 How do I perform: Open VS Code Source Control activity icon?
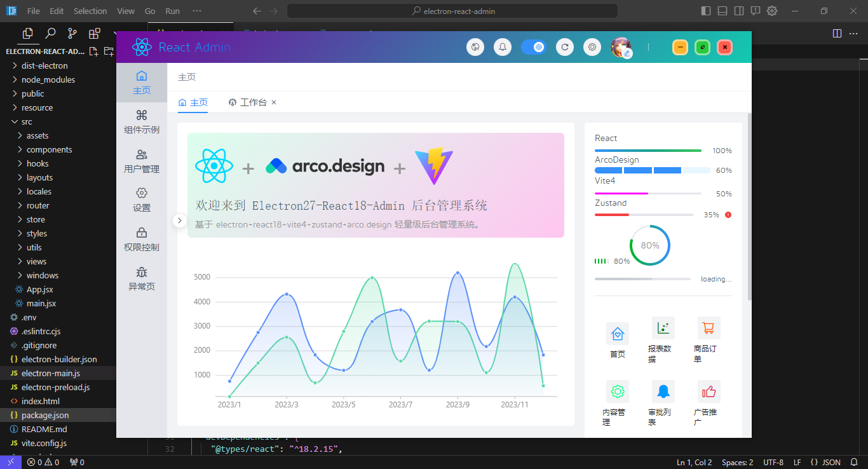[x=72, y=34]
